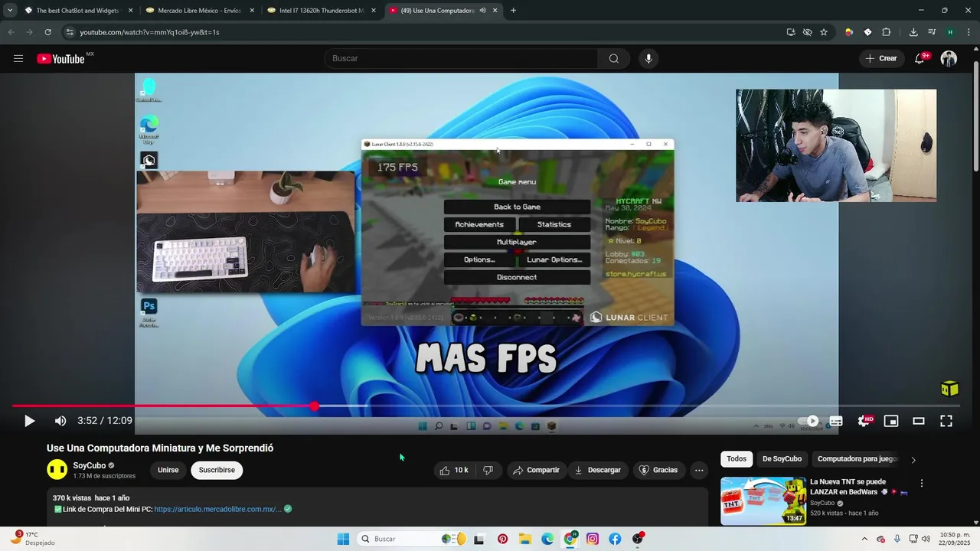Open Instagram from the taskbar
The image size is (980, 551).
click(593, 539)
